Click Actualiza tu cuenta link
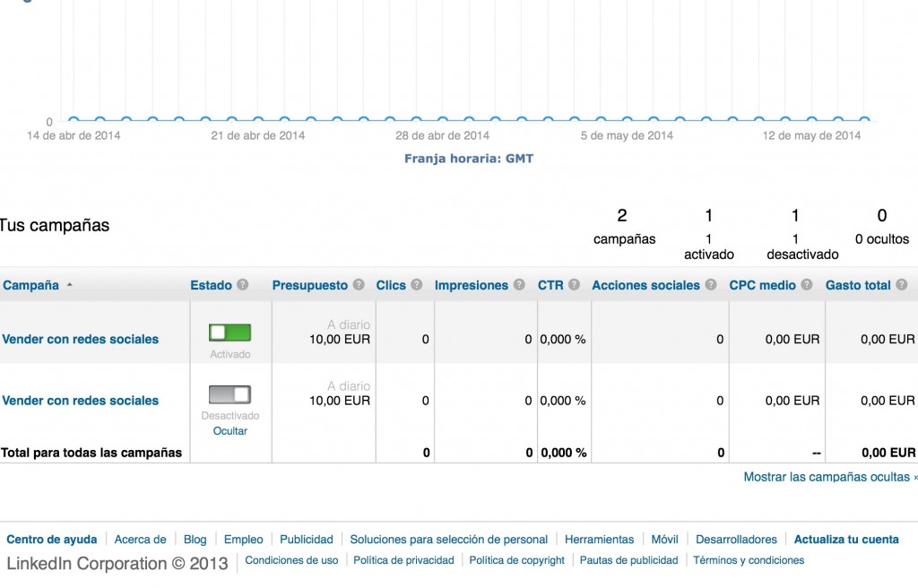 (x=846, y=540)
